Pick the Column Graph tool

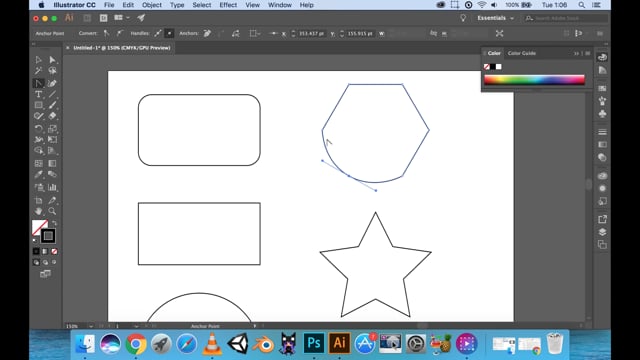(52, 187)
